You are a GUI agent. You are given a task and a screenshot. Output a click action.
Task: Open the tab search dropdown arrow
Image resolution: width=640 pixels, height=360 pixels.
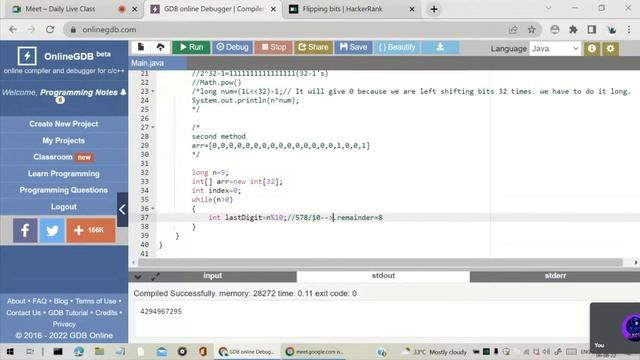(549, 8)
